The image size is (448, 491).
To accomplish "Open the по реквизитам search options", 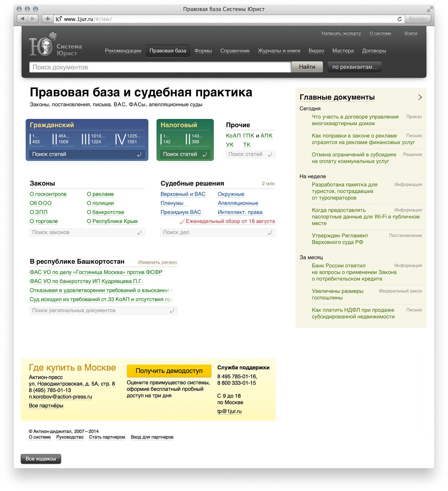I will coord(355,67).
